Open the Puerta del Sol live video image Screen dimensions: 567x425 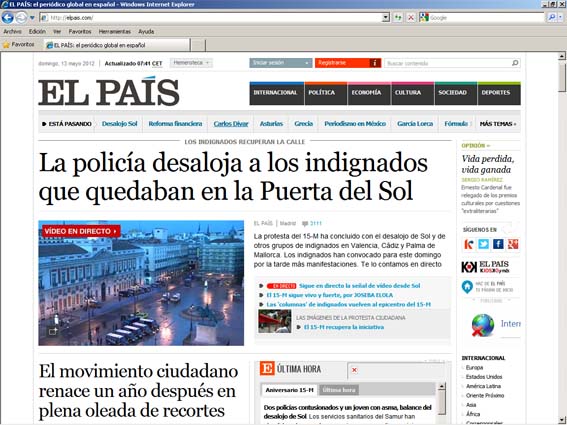click(141, 283)
